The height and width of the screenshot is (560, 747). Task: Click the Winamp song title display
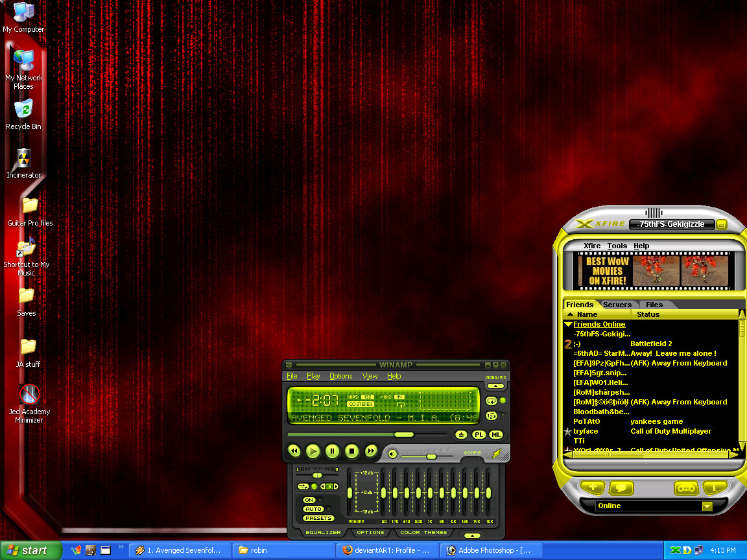[x=383, y=417]
